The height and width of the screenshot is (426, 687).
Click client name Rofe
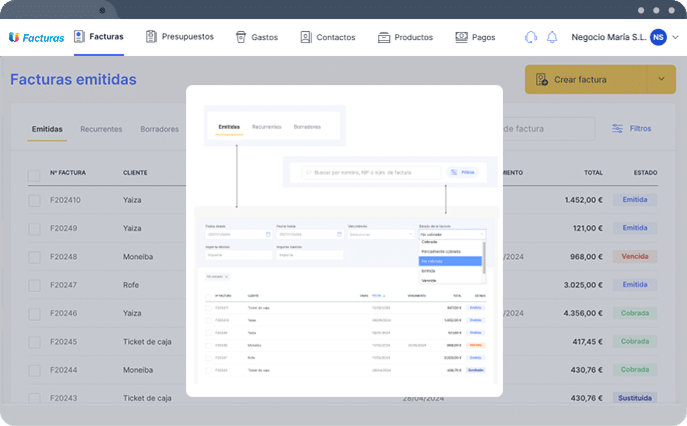coord(131,285)
